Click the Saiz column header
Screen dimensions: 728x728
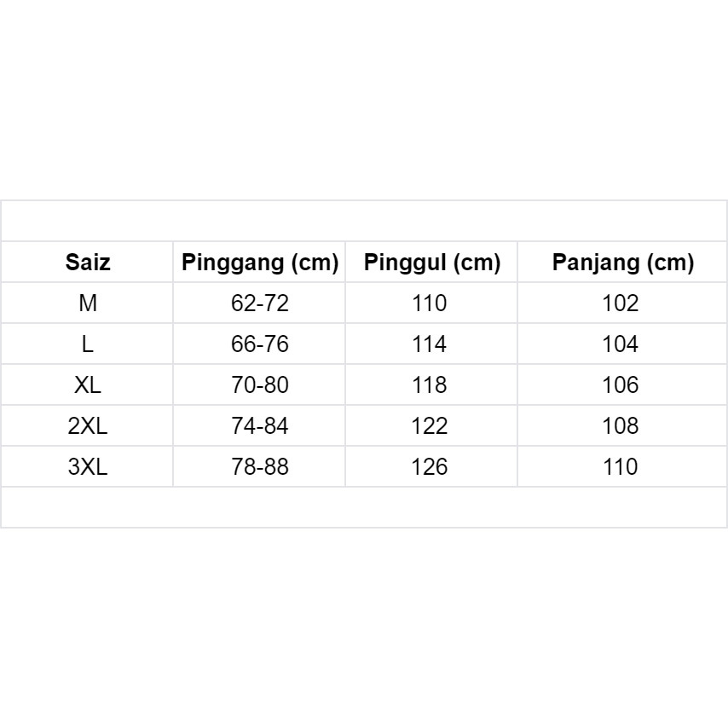(88, 263)
